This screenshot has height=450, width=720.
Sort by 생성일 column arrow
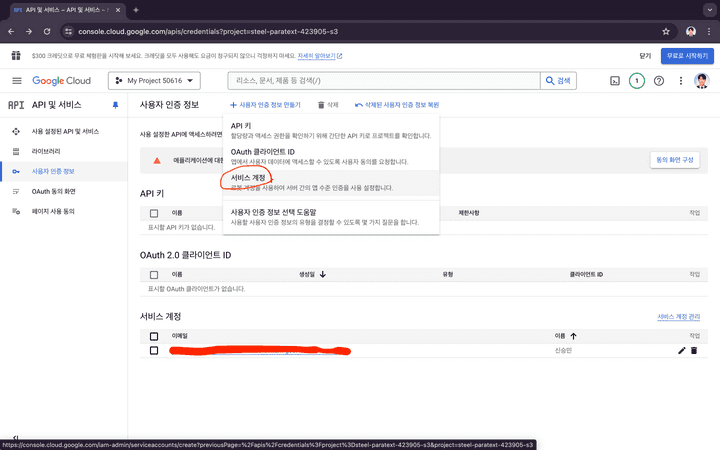pyautogui.click(x=323, y=273)
